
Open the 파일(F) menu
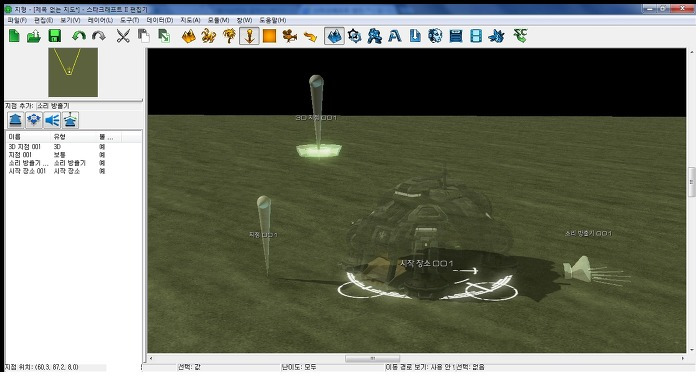17,20
